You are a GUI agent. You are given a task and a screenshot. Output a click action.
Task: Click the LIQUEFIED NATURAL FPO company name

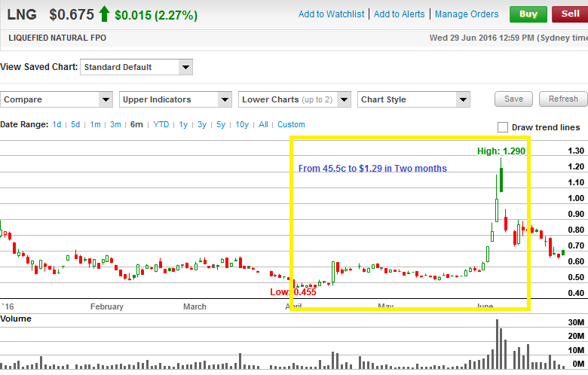[57, 38]
